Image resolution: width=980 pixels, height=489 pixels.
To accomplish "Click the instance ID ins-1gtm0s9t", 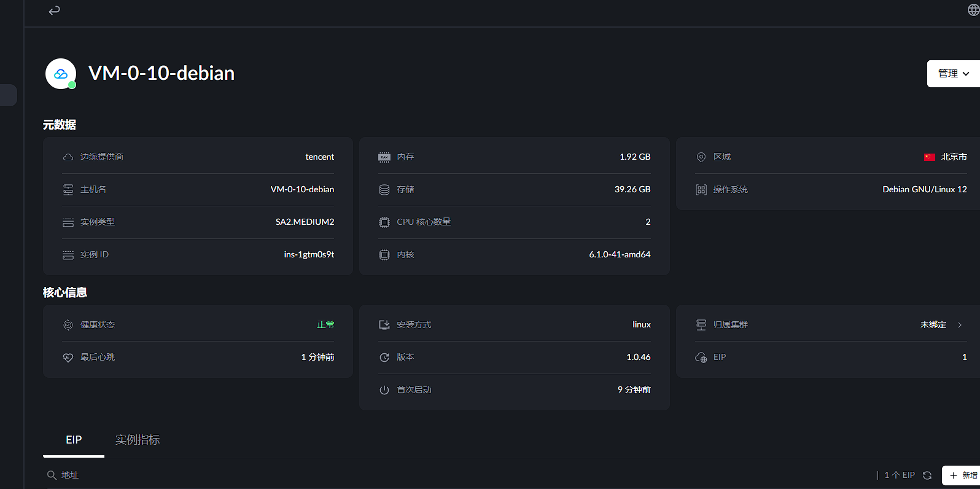I will click(309, 255).
